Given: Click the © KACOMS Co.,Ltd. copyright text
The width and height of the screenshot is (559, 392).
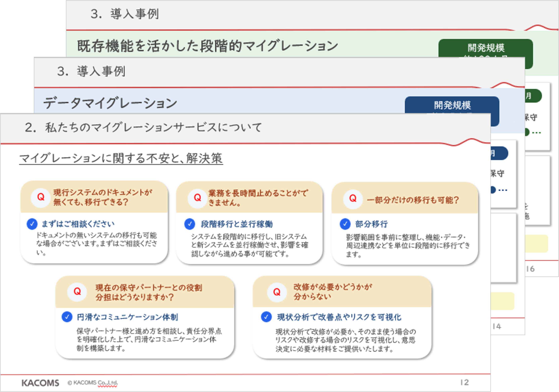Looking at the screenshot, I should point(93,383).
